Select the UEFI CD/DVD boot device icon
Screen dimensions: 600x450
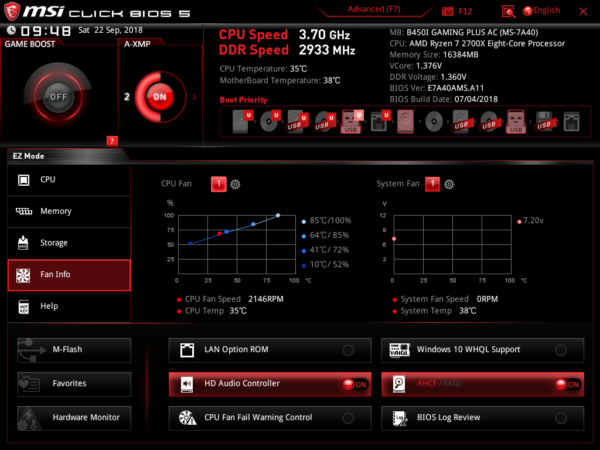270,121
